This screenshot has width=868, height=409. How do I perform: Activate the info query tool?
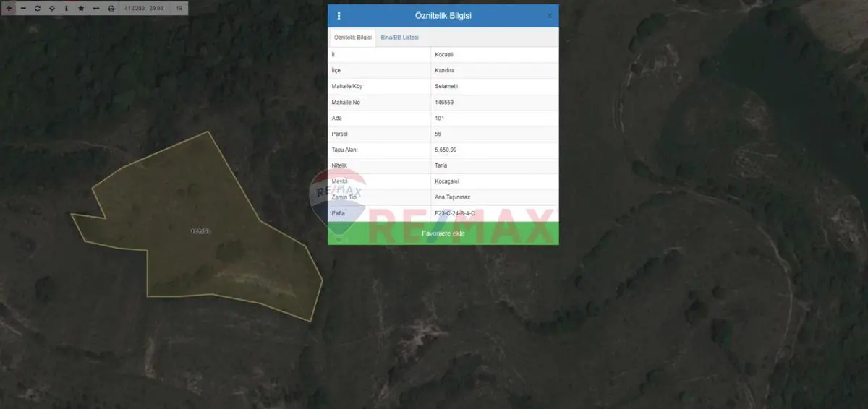tap(67, 8)
